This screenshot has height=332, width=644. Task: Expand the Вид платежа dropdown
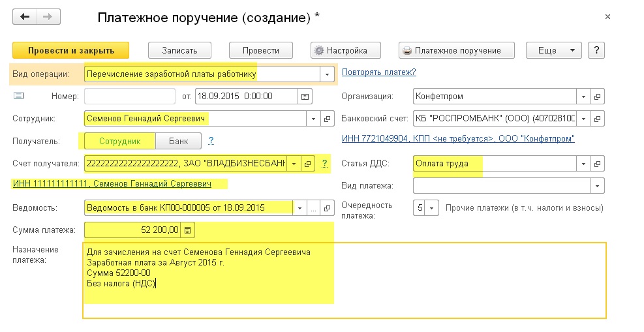(x=598, y=186)
